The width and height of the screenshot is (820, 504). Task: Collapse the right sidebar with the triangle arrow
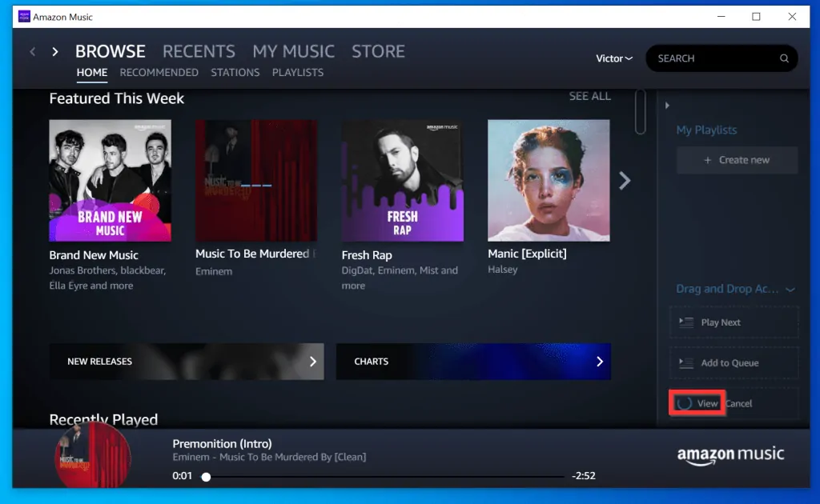pos(667,106)
